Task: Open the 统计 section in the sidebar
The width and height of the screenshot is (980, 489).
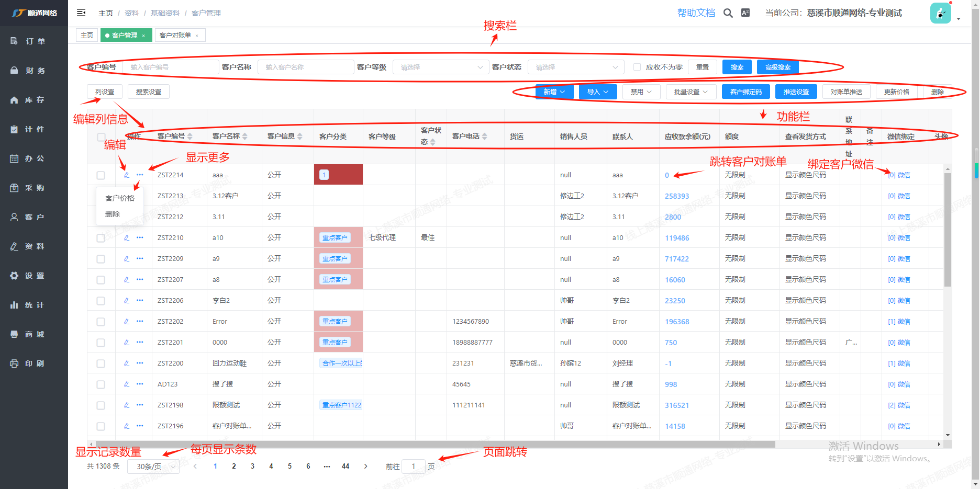Action: tap(34, 304)
